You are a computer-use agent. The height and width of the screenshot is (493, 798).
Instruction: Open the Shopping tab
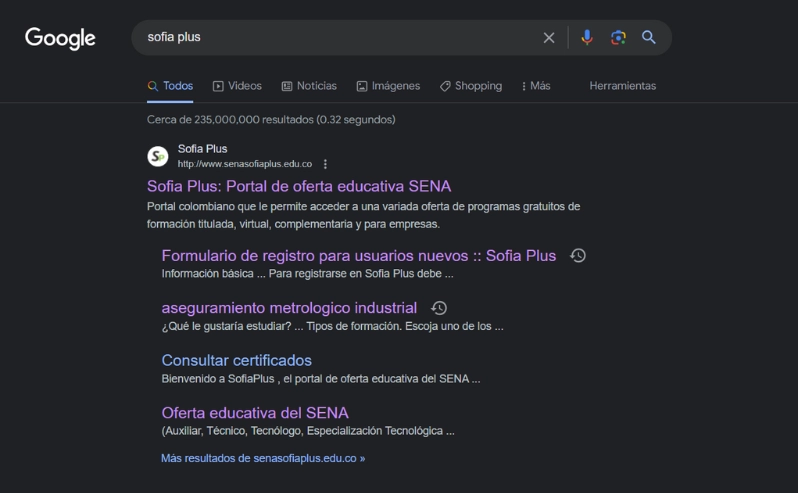[x=471, y=86]
